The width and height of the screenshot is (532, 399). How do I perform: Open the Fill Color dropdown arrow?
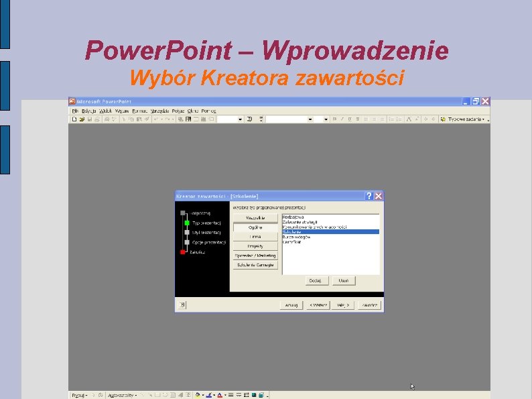(202, 395)
